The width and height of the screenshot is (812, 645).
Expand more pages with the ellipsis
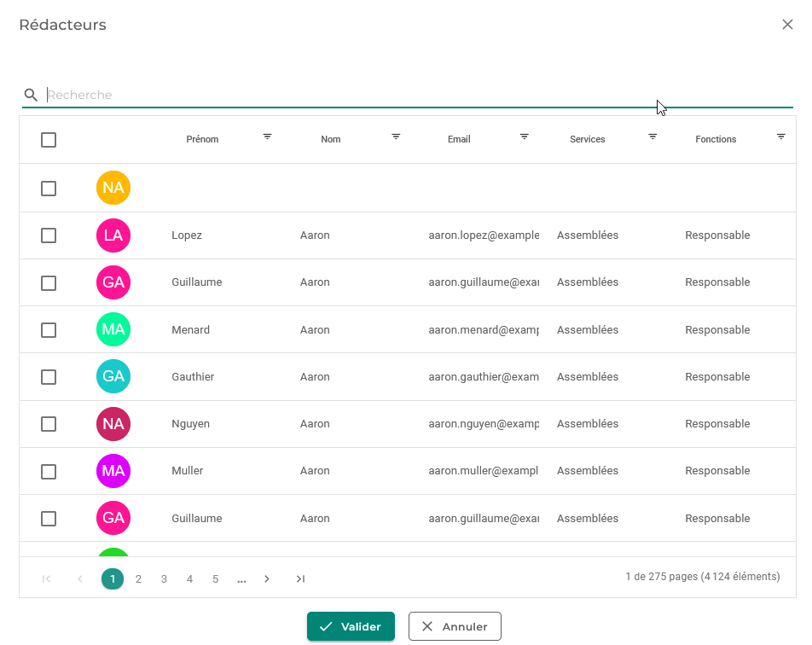coord(241,579)
